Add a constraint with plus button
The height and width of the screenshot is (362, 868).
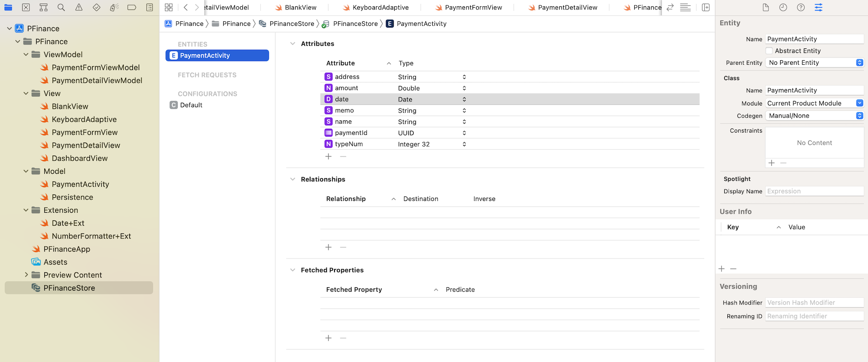[x=772, y=163]
